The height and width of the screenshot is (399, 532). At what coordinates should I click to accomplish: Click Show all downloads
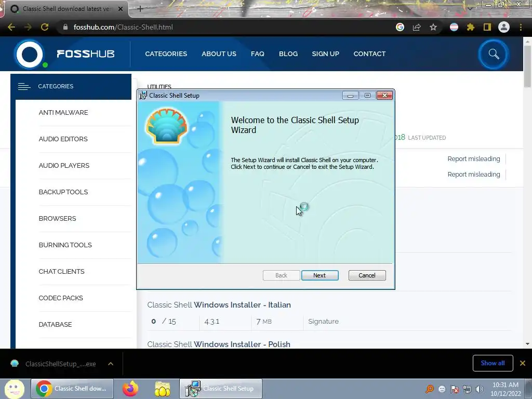(493, 363)
